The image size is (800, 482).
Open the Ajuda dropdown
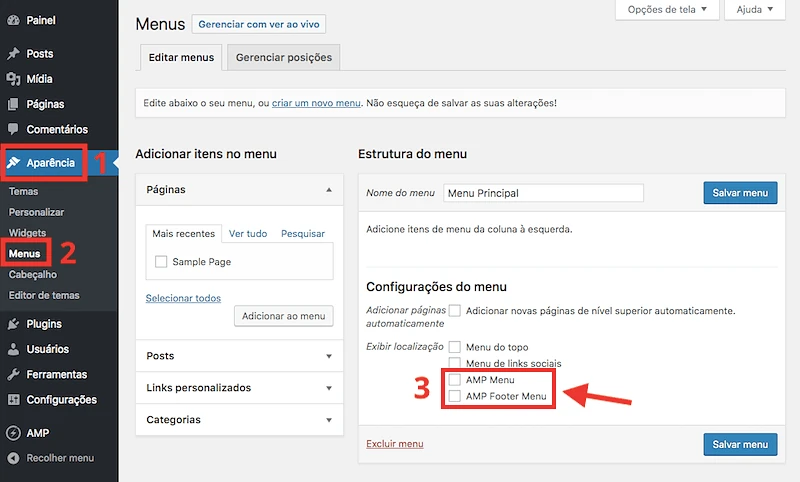click(754, 9)
